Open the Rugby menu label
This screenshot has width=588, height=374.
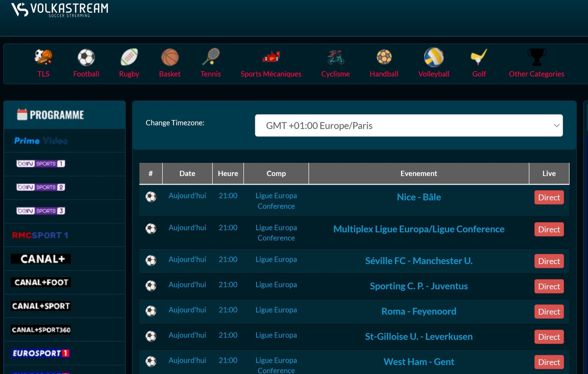129,74
